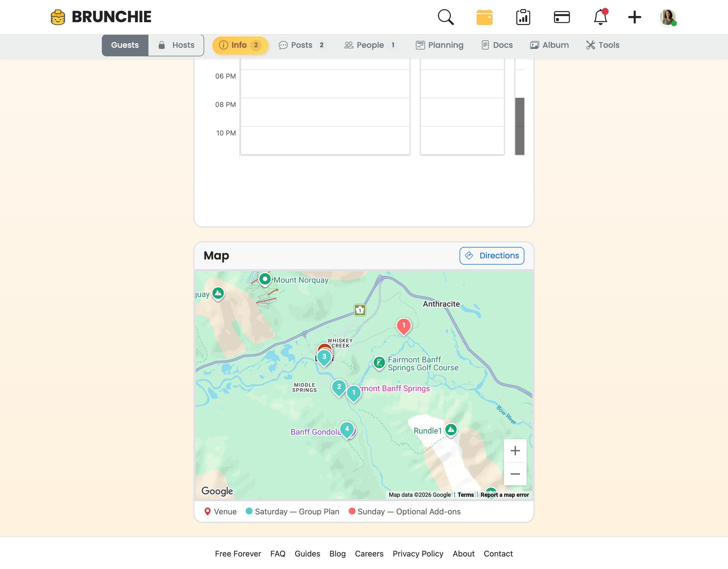Open the credit card payments icon
The height and width of the screenshot is (569, 728).
(x=562, y=17)
